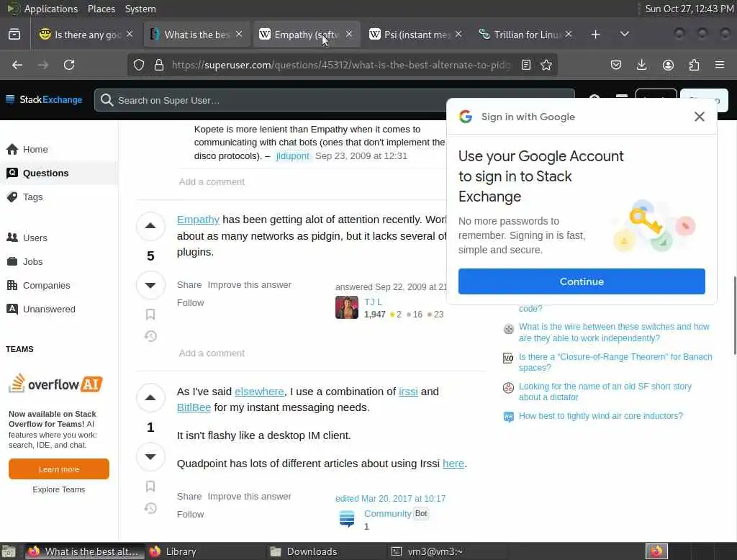Open the Empathy link in the answer

tap(198, 220)
